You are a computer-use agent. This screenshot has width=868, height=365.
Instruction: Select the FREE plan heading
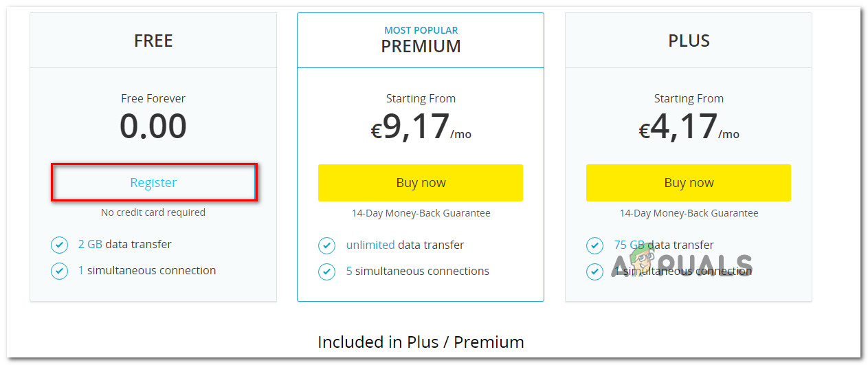[153, 41]
